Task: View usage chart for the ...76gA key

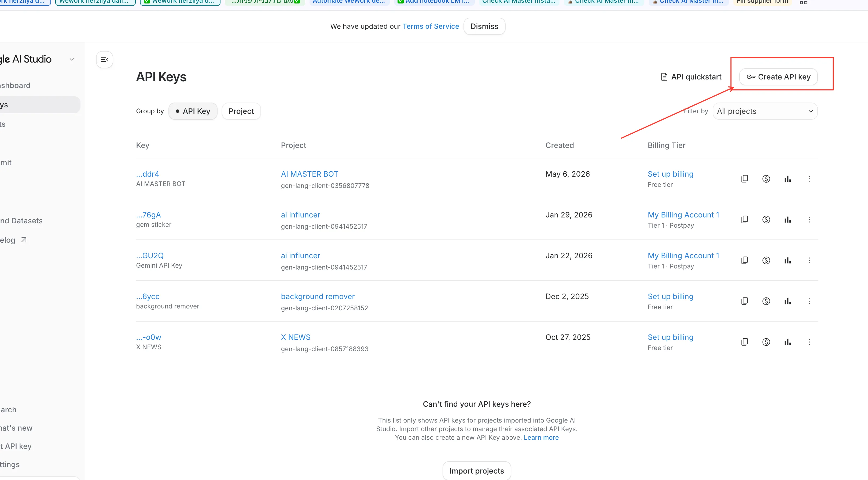Action: pos(788,220)
